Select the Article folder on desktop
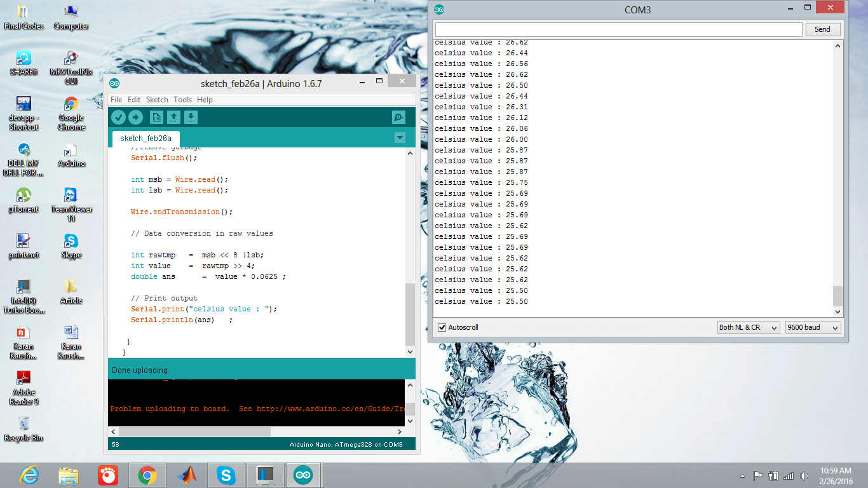The width and height of the screenshot is (868, 488). (x=71, y=292)
